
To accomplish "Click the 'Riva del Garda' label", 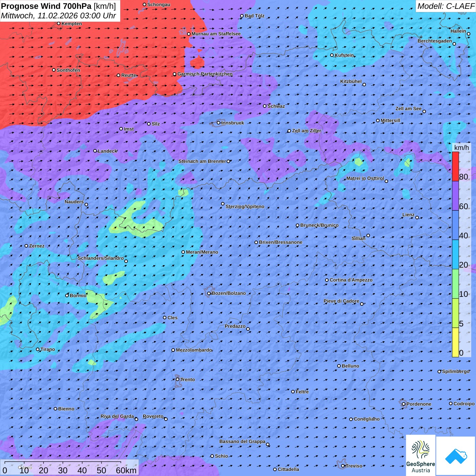I will point(117,416).
